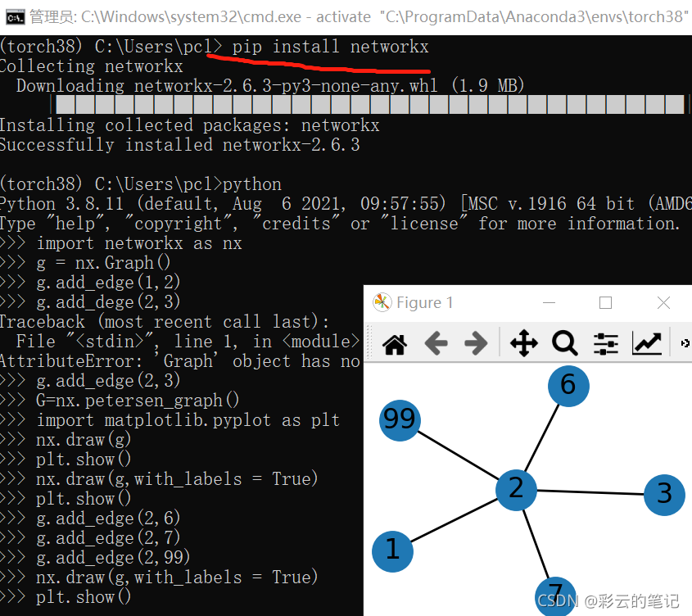Click graph node labeled 6
Image resolution: width=692 pixels, height=616 pixels.
(x=568, y=386)
